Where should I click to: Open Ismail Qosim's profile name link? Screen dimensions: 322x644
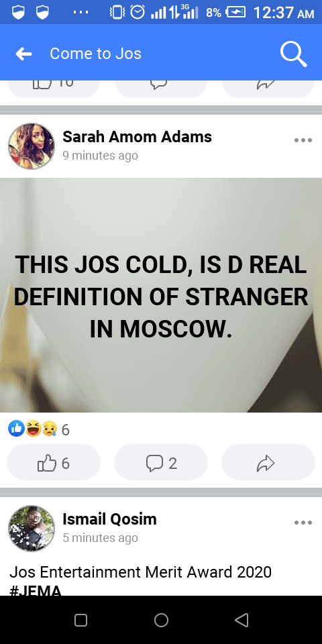(109, 519)
